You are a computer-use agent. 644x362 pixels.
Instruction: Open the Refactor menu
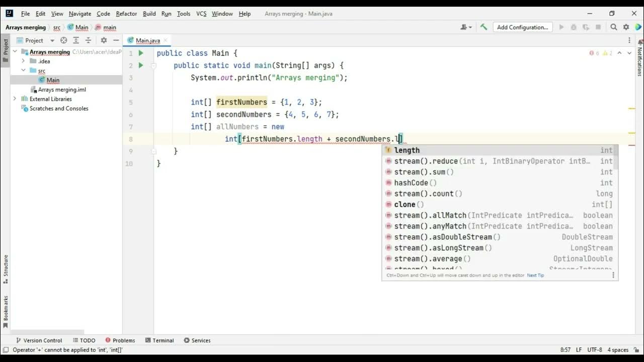126,14
